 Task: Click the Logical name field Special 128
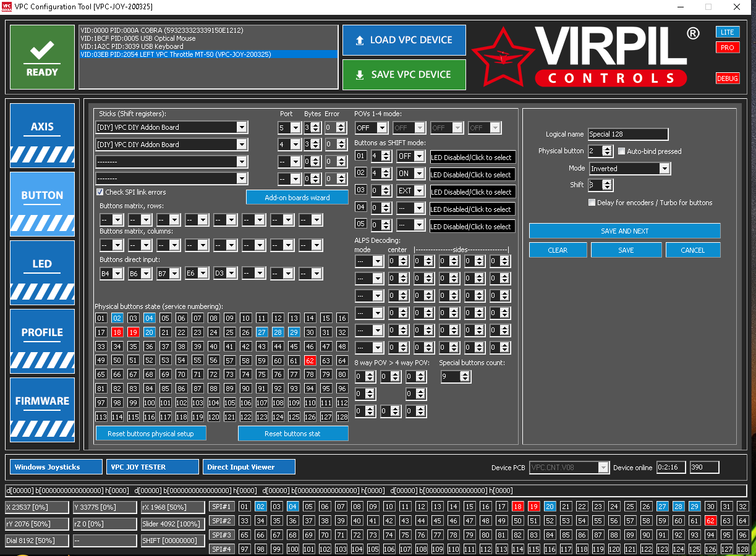[x=628, y=134]
